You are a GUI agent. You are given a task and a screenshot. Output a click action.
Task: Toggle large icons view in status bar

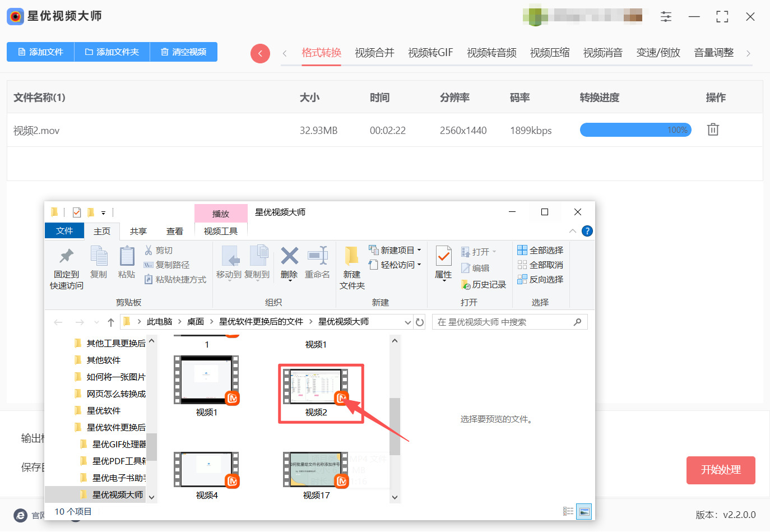point(584,511)
